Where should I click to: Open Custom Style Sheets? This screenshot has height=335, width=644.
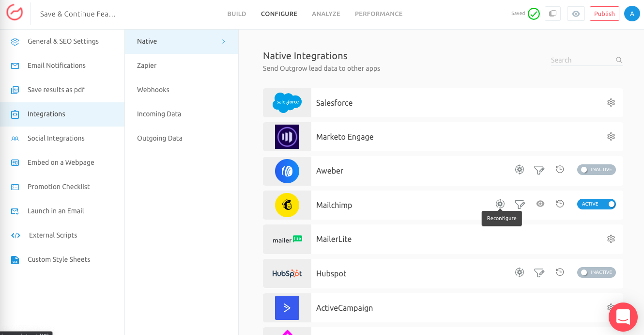(62, 259)
